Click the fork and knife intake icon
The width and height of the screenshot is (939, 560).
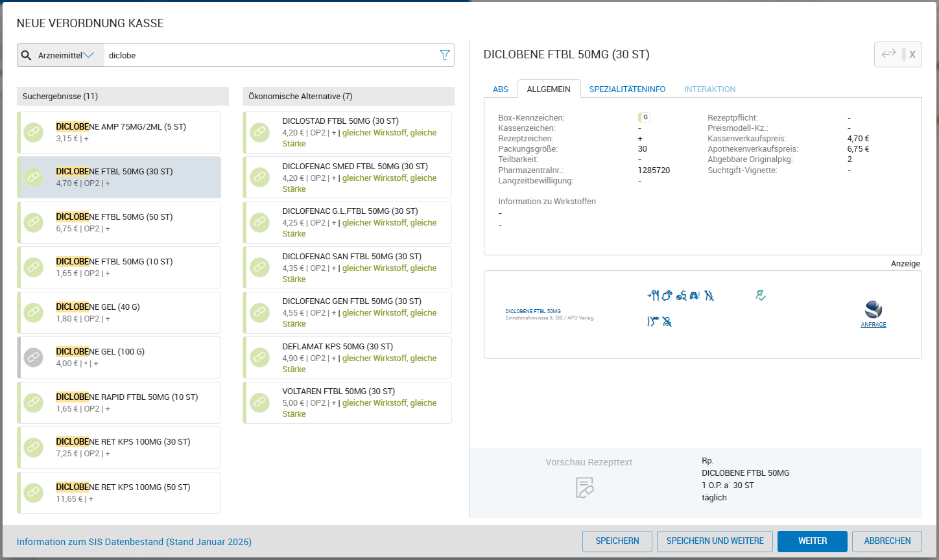[x=654, y=296]
